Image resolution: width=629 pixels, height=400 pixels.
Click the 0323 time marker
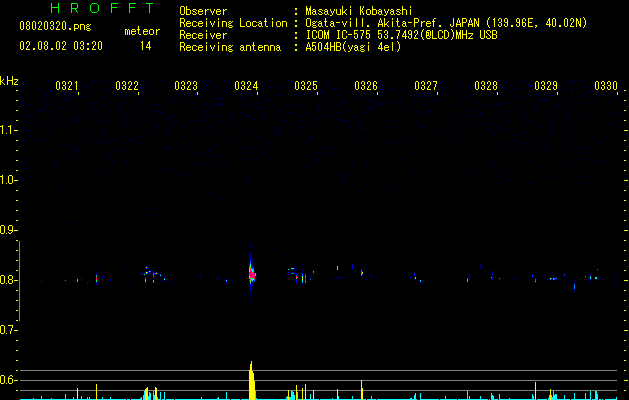point(186,86)
